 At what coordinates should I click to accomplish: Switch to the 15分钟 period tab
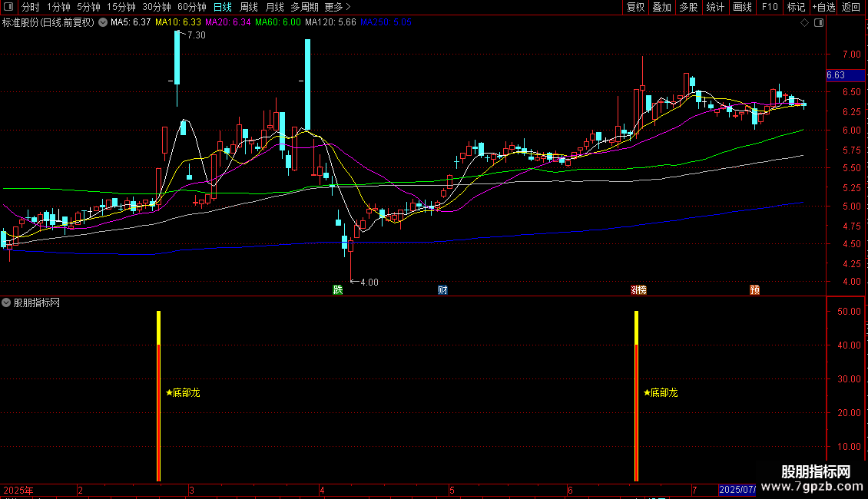[x=121, y=7]
